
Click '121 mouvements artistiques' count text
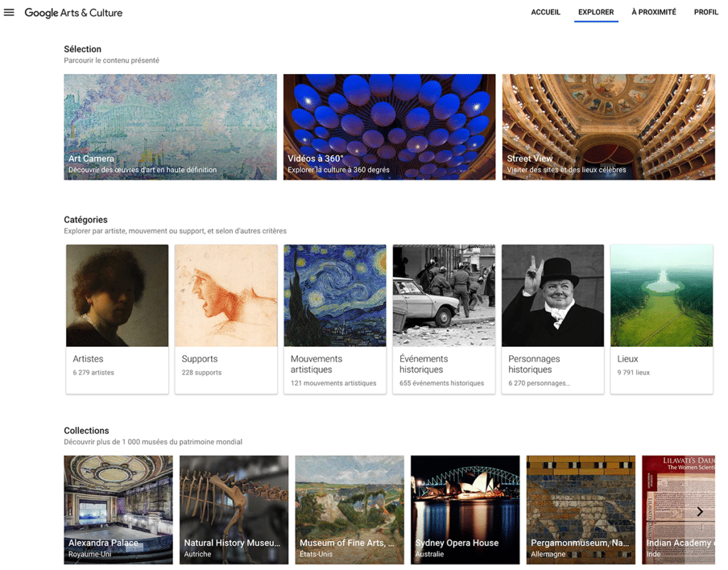pos(333,383)
